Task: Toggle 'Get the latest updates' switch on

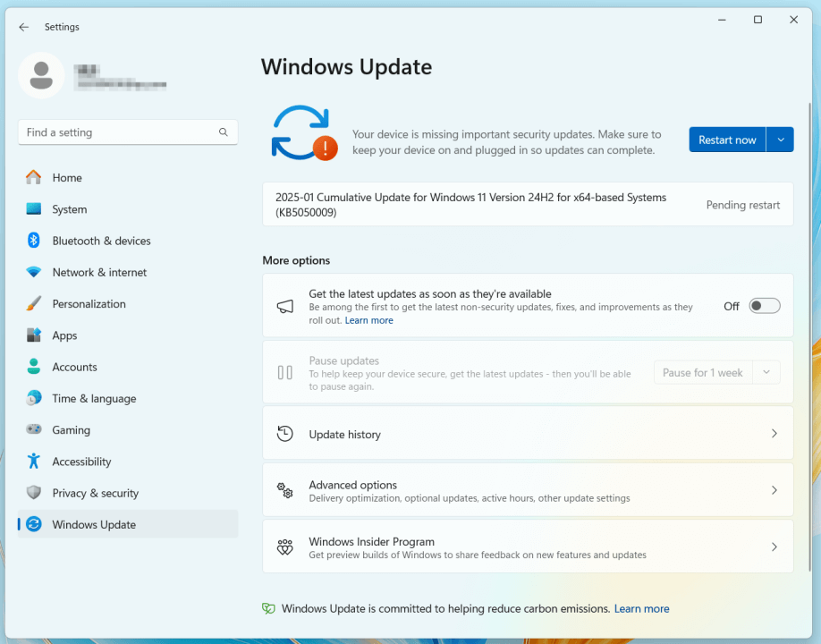Action: pyautogui.click(x=765, y=306)
